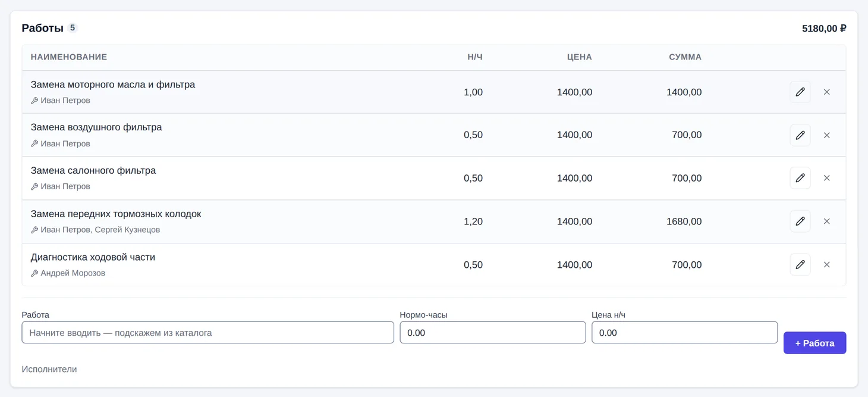Delete the 'Замена передних тормозных колодок' row

click(826, 221)
